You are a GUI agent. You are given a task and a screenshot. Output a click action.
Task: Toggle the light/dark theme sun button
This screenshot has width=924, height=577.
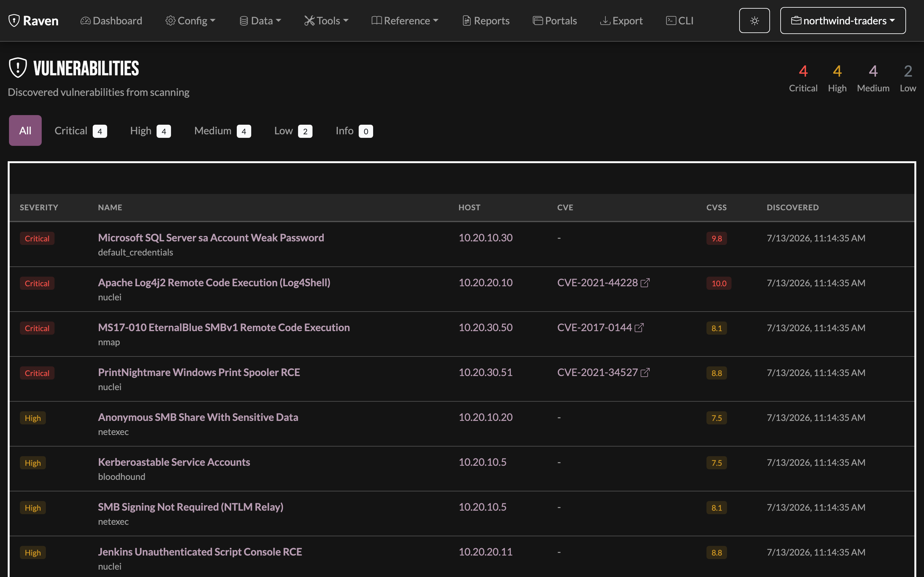(754, 21)
